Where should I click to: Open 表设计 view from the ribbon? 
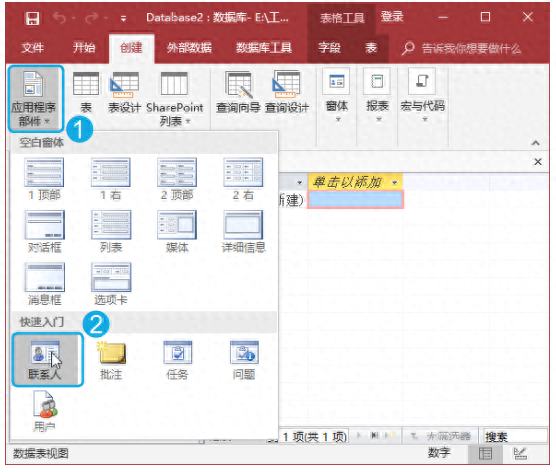click(x=124, y=92)
